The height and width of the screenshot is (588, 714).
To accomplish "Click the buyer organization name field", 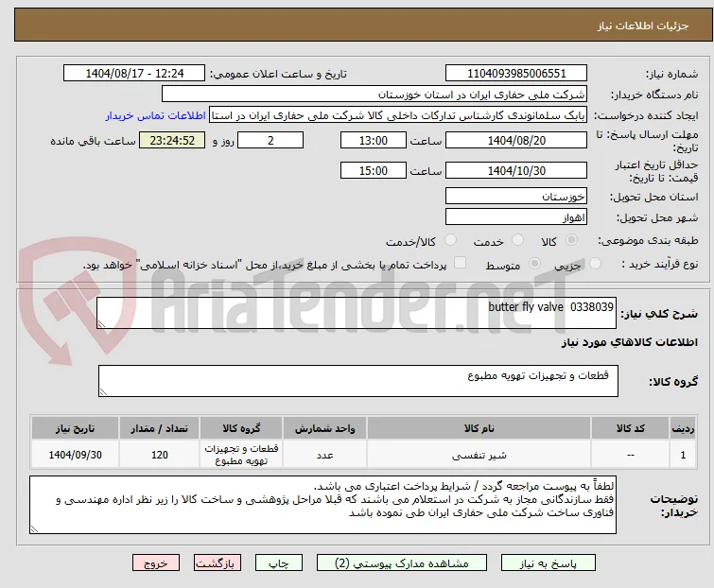I will 374,95.
